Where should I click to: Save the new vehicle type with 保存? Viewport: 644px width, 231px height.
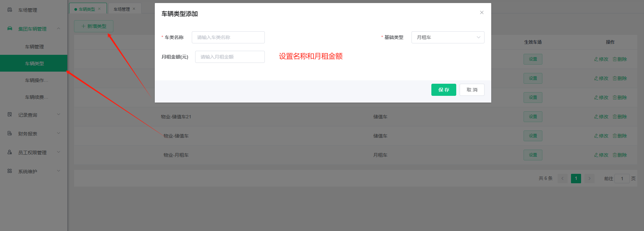pyautogui.click(x=443, y=90)
